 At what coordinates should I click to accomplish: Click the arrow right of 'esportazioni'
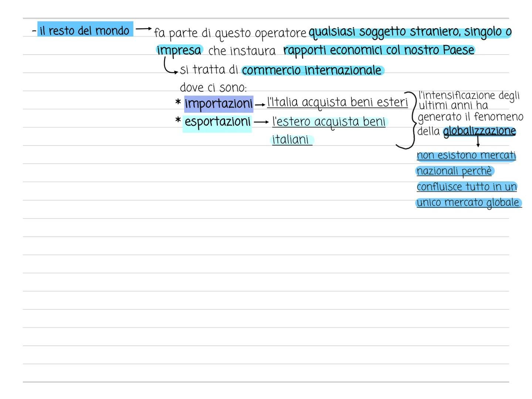click(261, 122)
